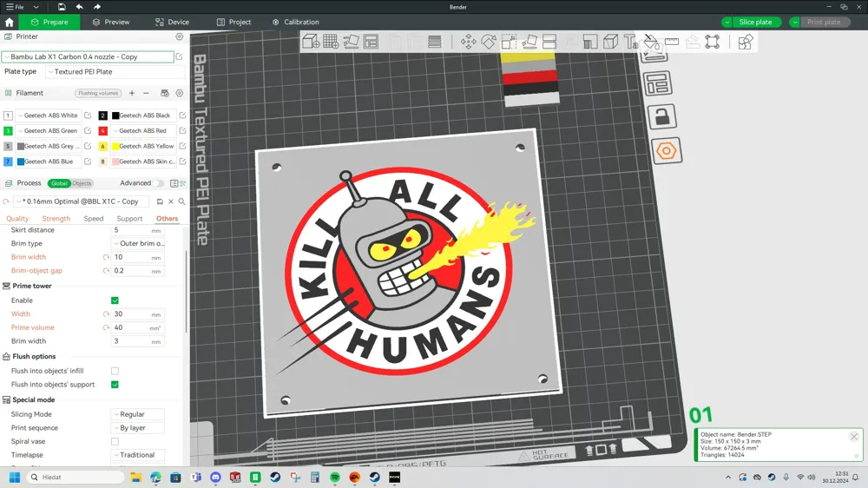Select the Global process mode

tap(59, 183)
